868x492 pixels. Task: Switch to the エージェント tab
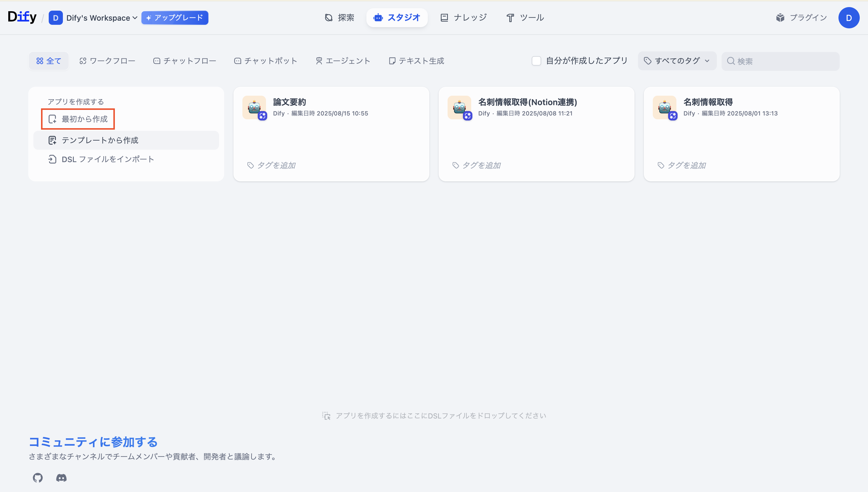click(x=342, y=61)
